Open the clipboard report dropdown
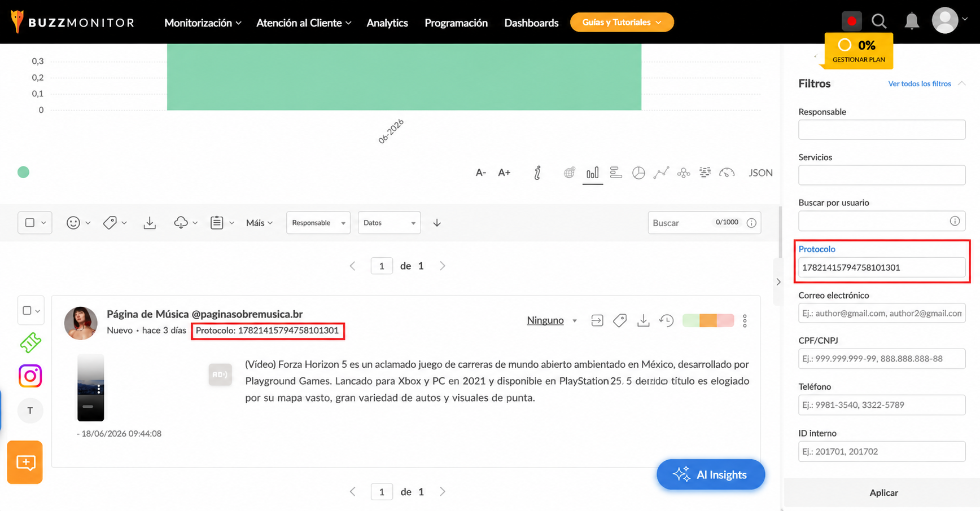Viewport: 980px width, 511px height. click(x=222, y=223)
